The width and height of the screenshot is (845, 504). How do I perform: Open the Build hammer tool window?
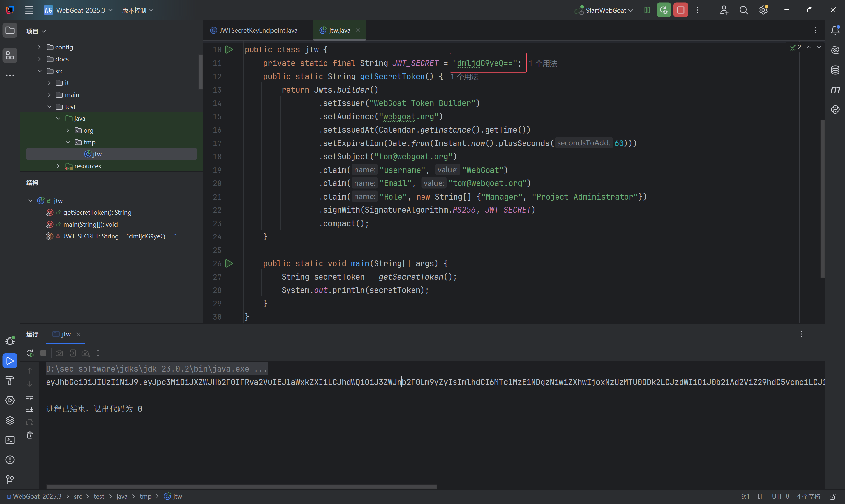[10, 380]
